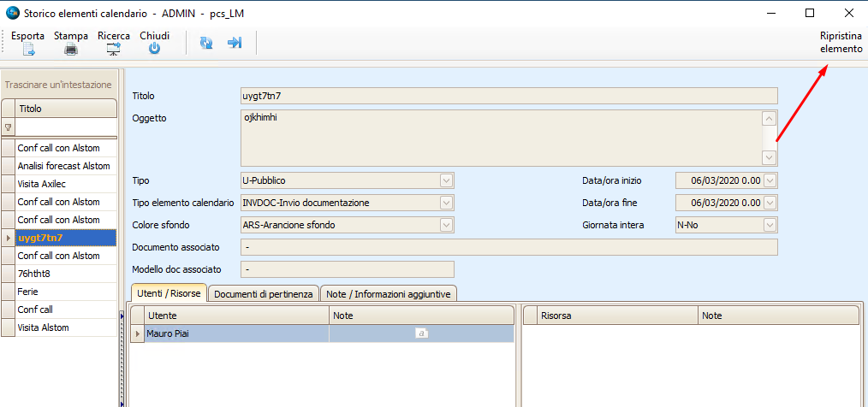Viewport: 868px width, 407px height.
Task: Click the blue arrow-to-bar toolbar icon
Action: tap(235, 43)
